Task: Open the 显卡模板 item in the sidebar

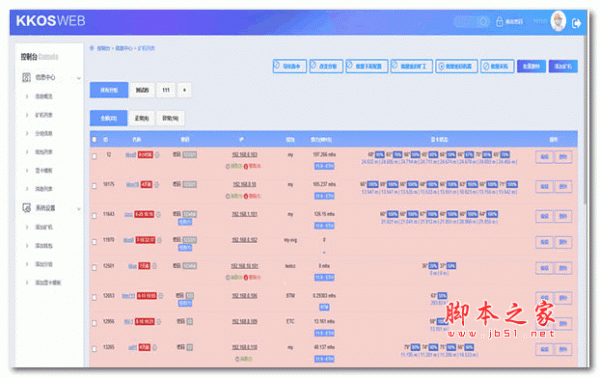Action: pos(44,171)
